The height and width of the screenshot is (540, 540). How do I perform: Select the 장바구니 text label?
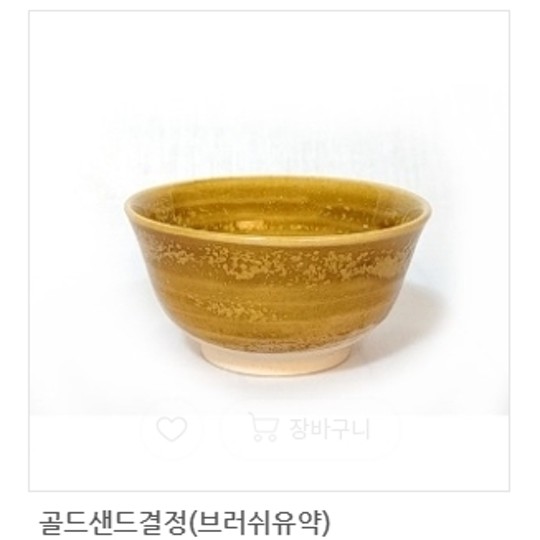329,429
